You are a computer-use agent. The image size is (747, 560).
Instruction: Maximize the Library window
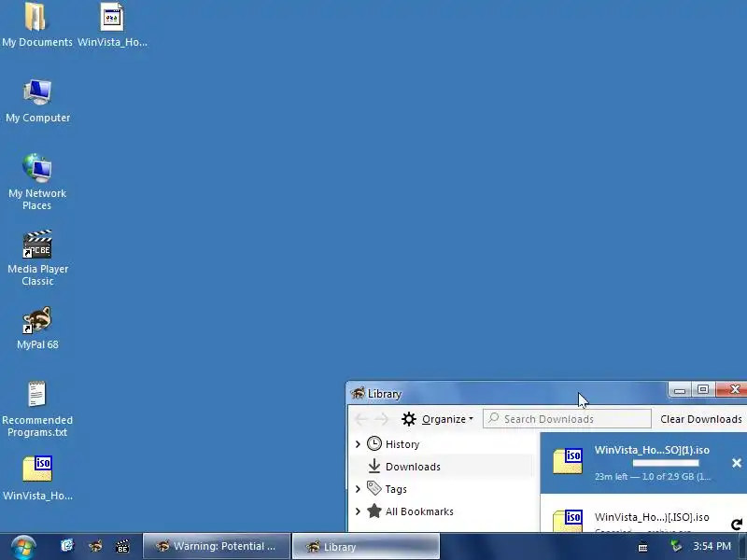pyautogui.click(x=703, y=390)
